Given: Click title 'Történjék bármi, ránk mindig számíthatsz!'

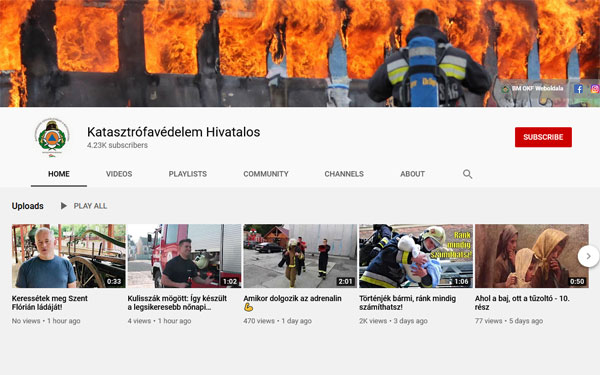Looking at the screenshot, I should [x=408, y=303].
